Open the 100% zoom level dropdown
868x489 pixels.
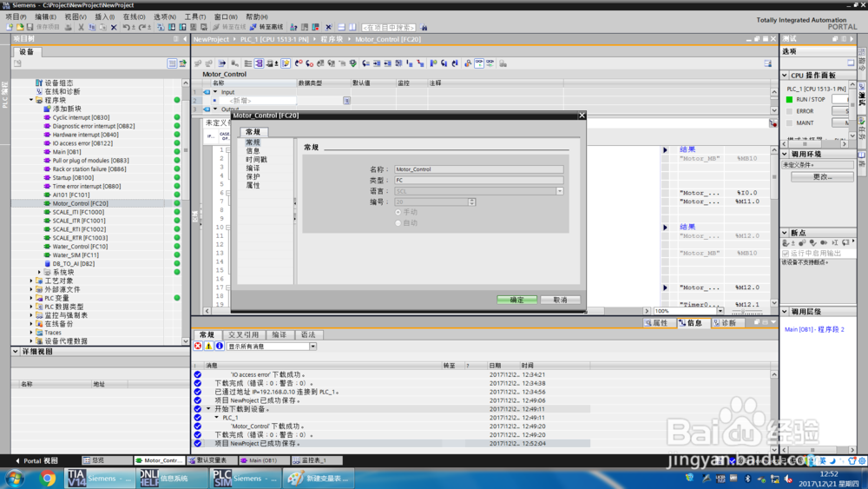[x=720, y=311]
